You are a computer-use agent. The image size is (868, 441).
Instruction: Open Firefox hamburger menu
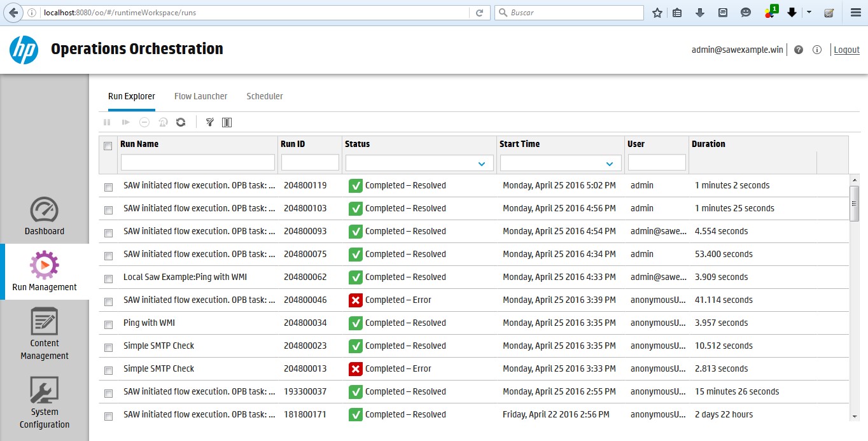[x=855, y=13]
